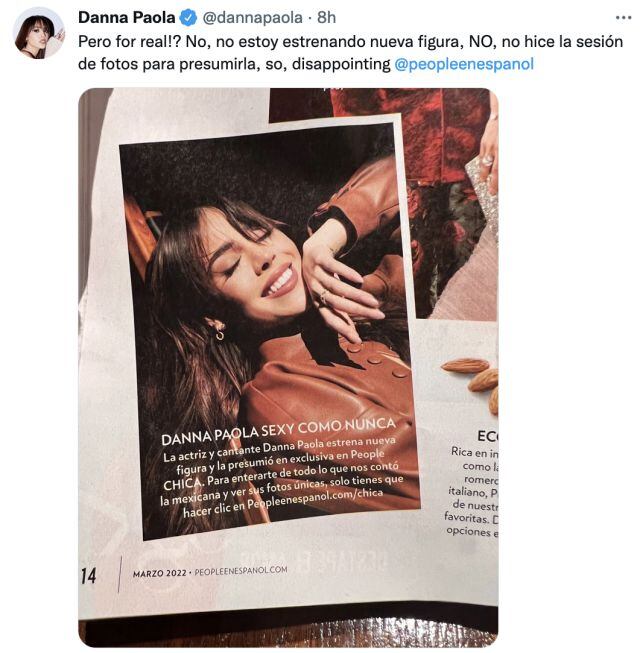
Task: Click the gold hoop earring in photo
Action: pyautogui.click(x=219, y=332)
